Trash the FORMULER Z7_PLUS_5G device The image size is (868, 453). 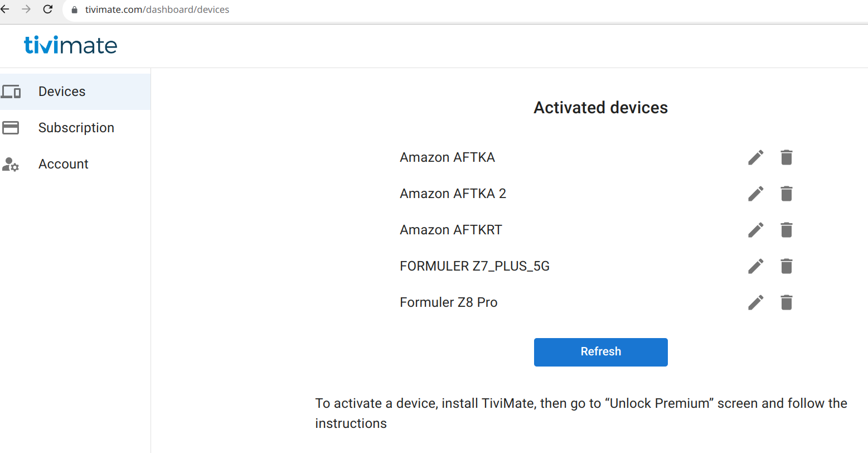tap(786, 267)
